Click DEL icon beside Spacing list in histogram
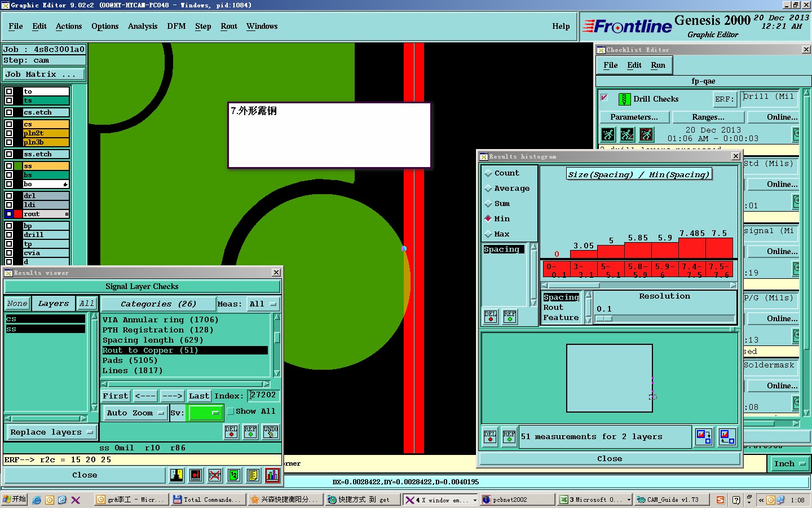Screen dimensions: 812x508 coord(491,317)
